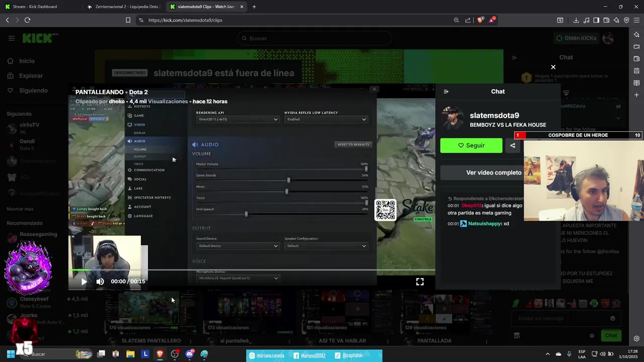This screenshot has width=644, height=362.
Task: Share the clip using the share icon
Action: 513,145
